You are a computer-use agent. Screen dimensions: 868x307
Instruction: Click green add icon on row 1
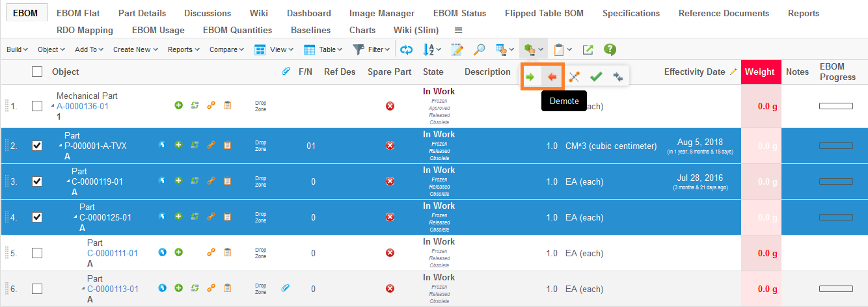(x=178, y=105)
